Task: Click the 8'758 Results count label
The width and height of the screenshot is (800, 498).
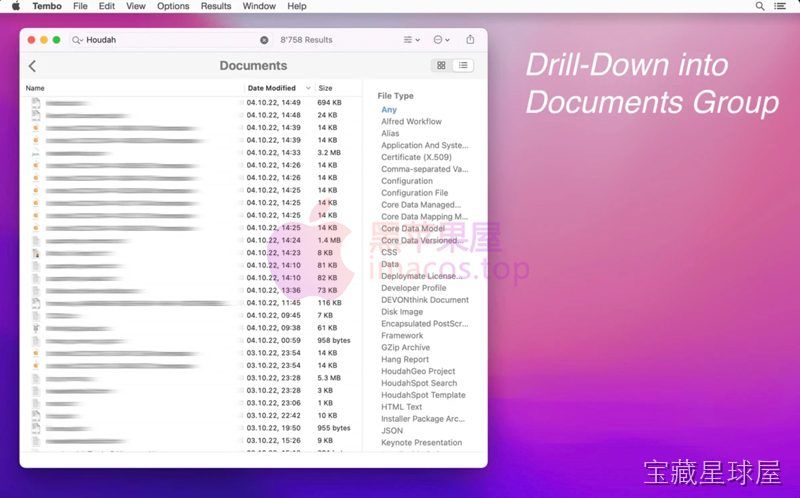Action: coord(306,40)
